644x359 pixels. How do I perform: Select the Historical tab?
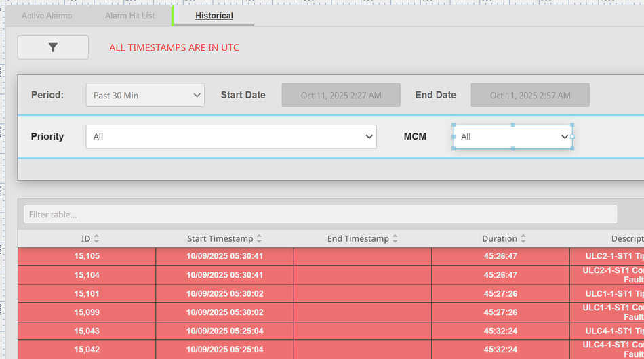click(x=214, y=16)
